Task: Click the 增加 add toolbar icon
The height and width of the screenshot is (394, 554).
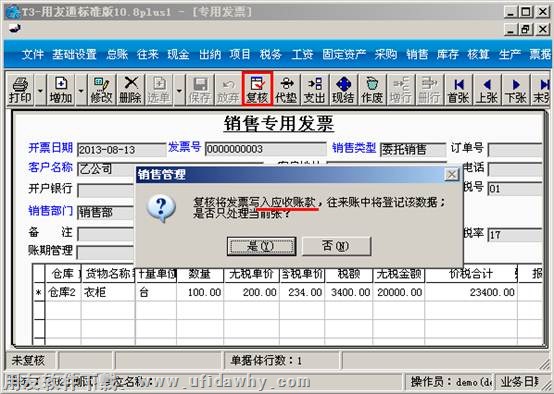Action: [x=61, y=90]
